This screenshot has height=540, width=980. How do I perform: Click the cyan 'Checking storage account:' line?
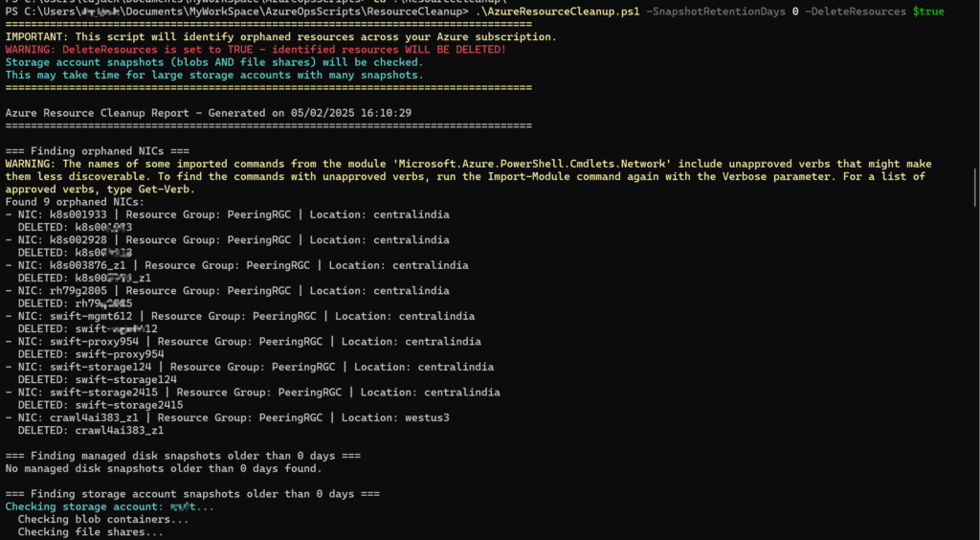[x=109, y=506]
